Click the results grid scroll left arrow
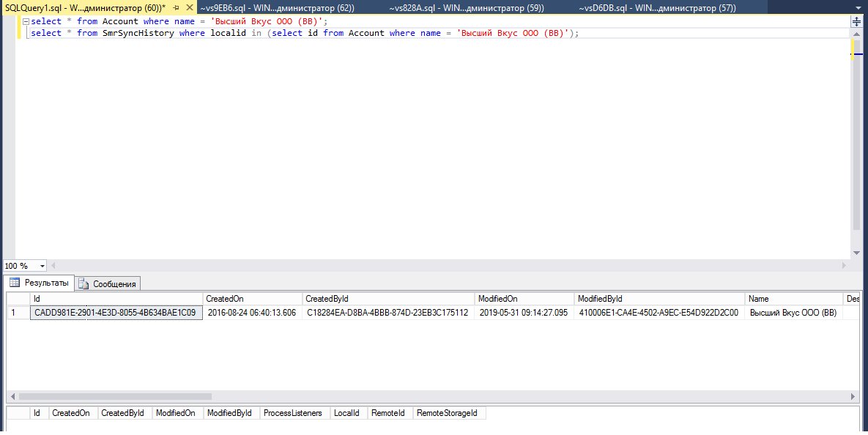The height and width of the screenshot is (435, 868). pos(12,396)
